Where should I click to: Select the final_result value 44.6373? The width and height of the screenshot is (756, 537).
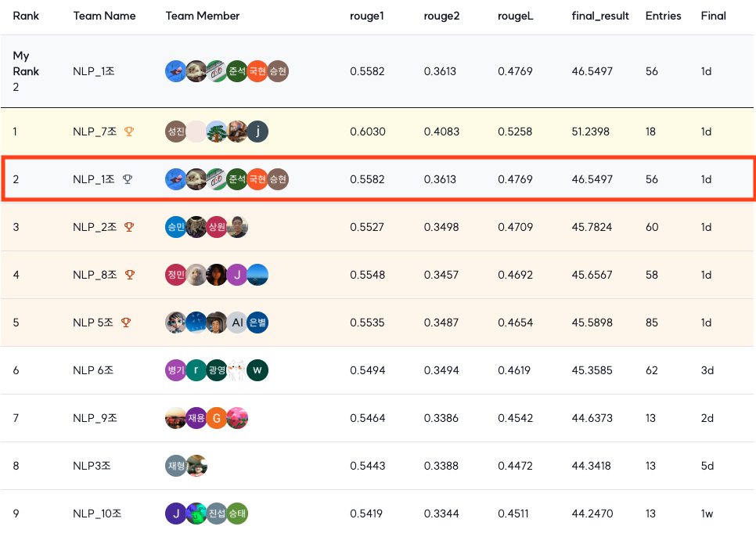pyautogui.click(x=592, y=417)
